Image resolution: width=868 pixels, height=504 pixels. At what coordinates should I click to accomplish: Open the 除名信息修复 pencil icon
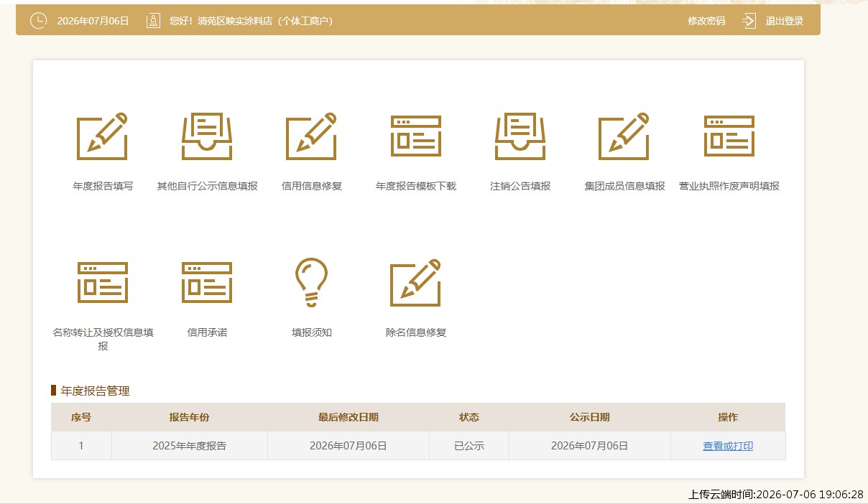(x=416, y=283)
